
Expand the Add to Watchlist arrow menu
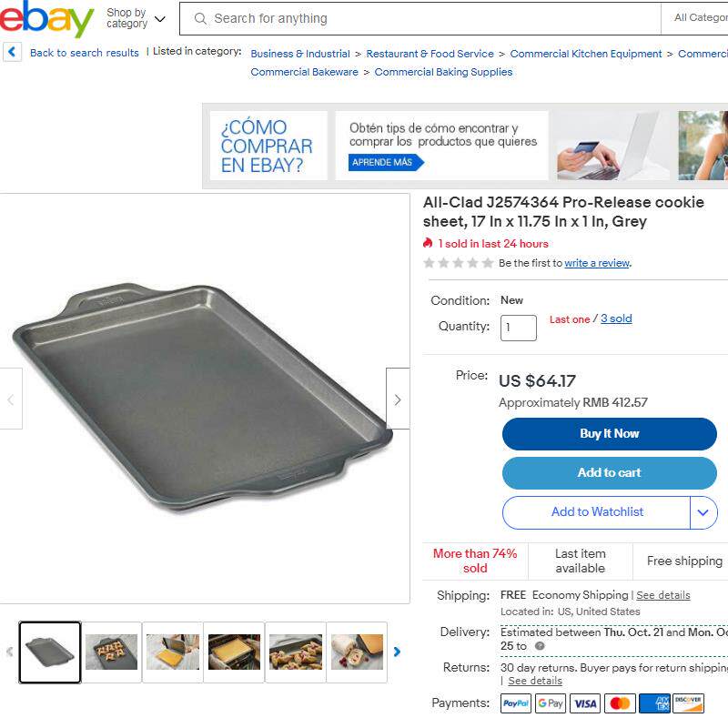(703, 512)
